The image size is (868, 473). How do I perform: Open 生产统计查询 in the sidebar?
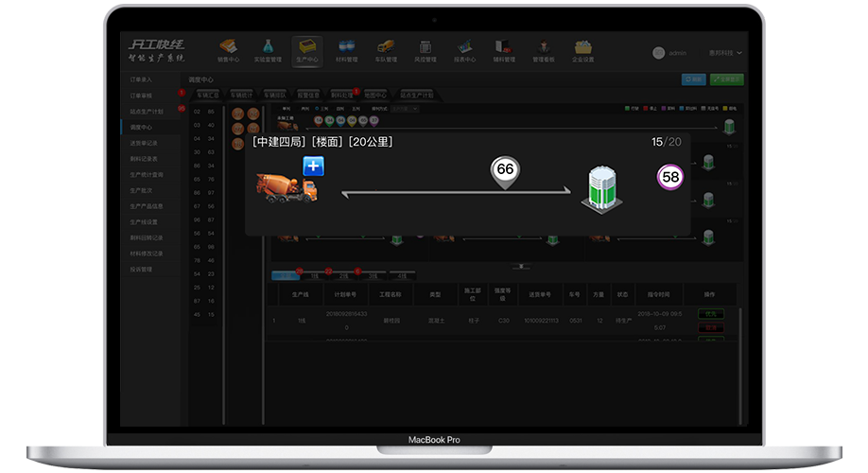[147, 175]
